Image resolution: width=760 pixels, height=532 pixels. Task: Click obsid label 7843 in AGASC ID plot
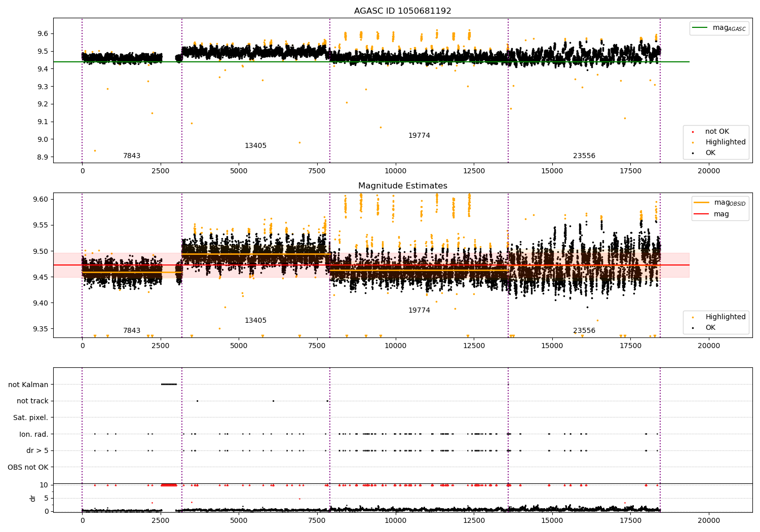pyautogui.click(x=132, y=156)
